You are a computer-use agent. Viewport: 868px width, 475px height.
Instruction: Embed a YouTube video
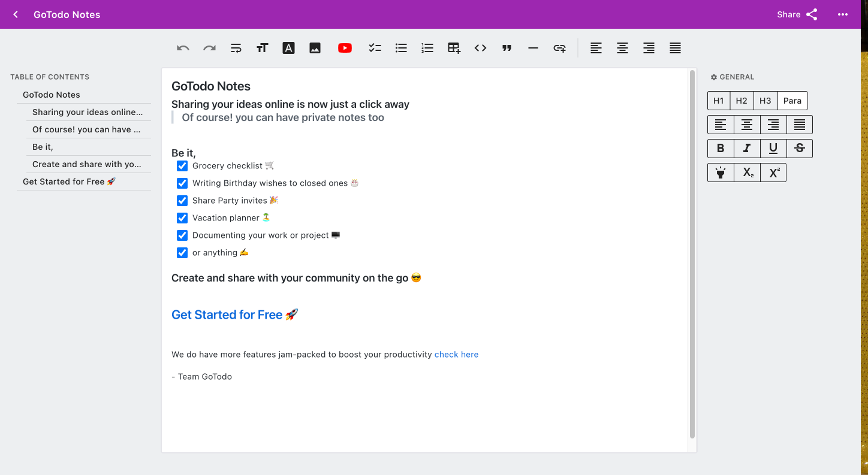(345, 48)
